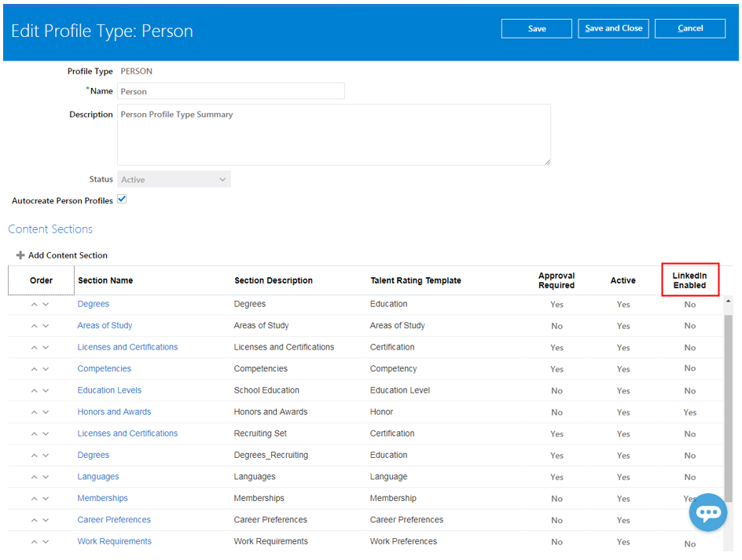Move Education Levels down via down arrow

46,390
